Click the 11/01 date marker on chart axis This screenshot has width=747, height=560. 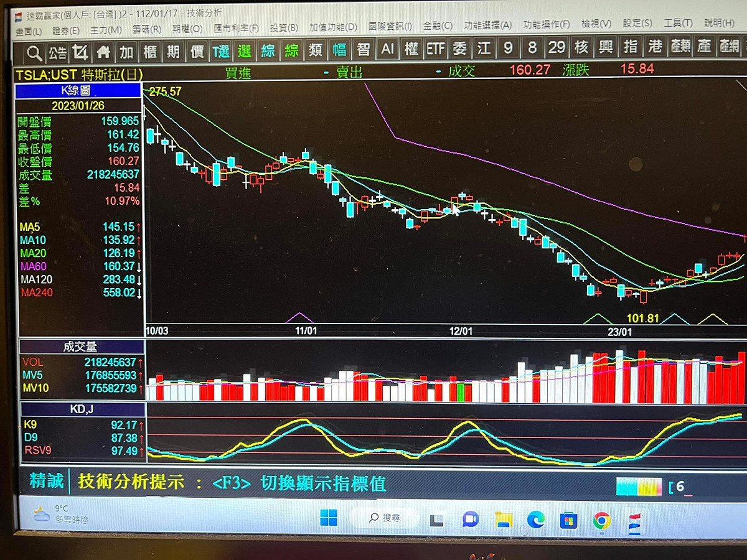(x=306, y=331)
